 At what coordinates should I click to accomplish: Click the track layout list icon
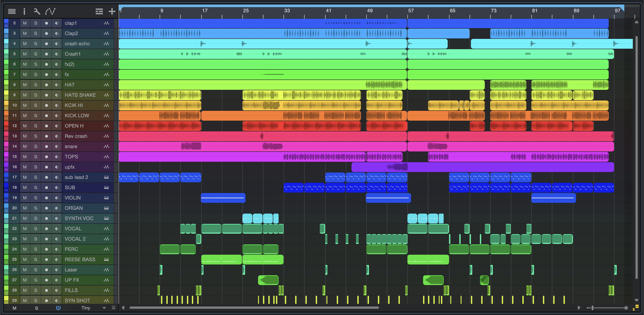click(x=99, y=11)
